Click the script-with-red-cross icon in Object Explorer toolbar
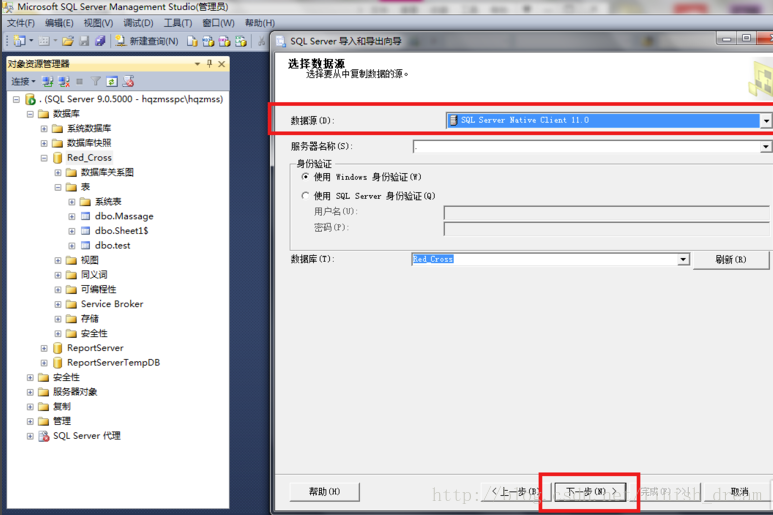Viewport: 773px width, 515px height. tap(128, 81)
